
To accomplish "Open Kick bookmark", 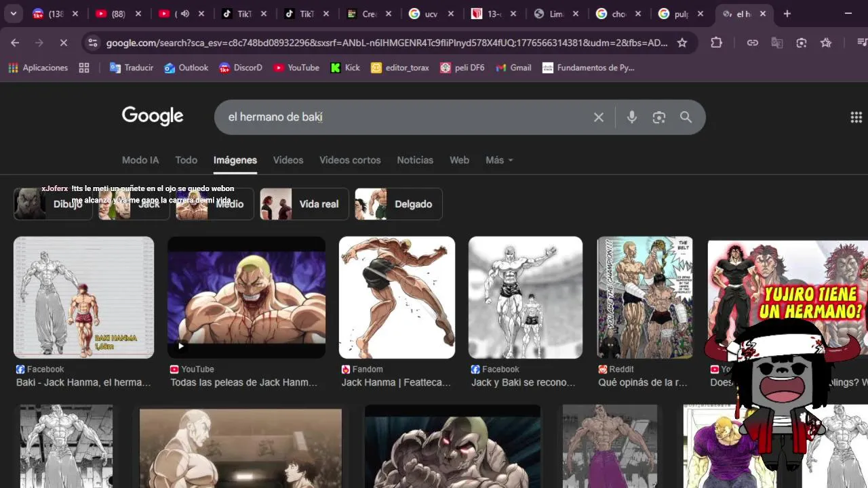I will pyautogui.click(x=345, y=68).
